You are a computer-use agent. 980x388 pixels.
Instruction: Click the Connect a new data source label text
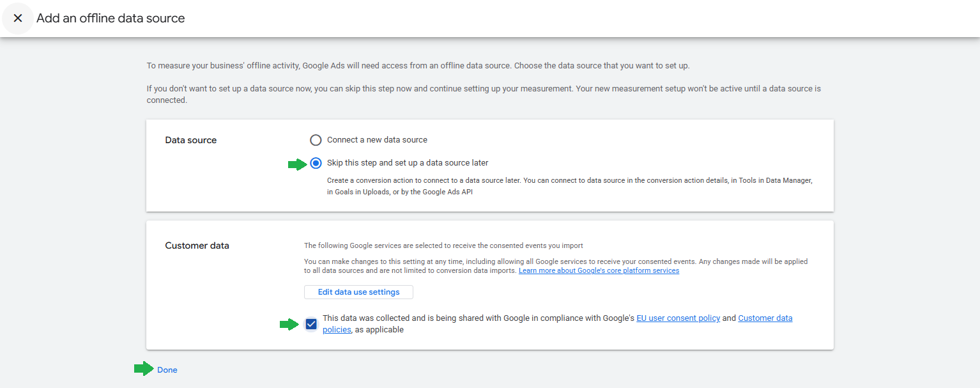[377, 140]
